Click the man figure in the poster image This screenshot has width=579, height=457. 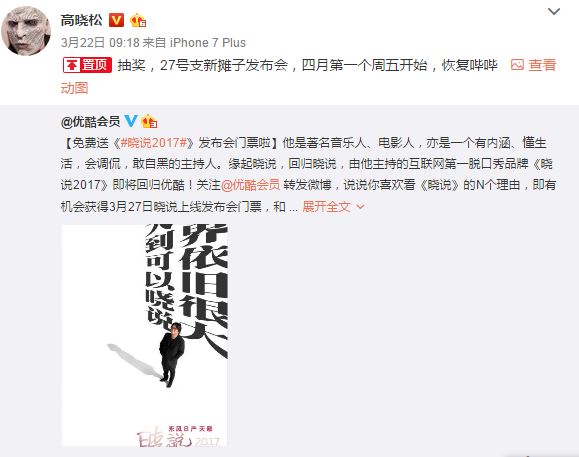[171, 354]
